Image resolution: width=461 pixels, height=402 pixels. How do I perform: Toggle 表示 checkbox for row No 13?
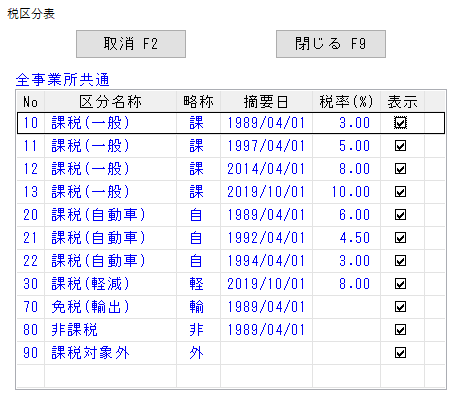(x=400, y=192)
